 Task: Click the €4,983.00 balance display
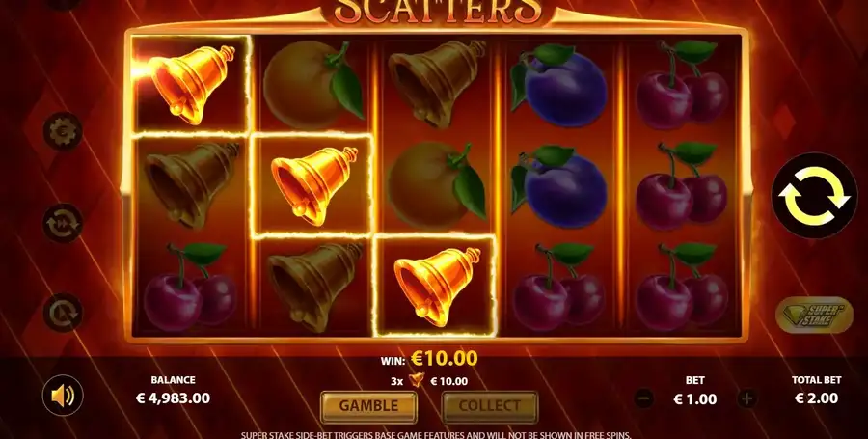[173, 398]
